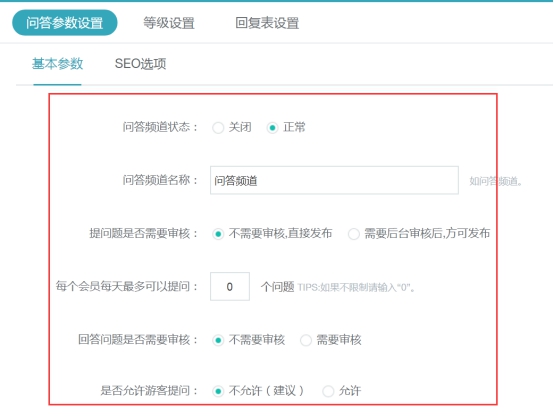Viewport: 554px width, 416px height.
Task: Click the daily question limit field
Action: click(x=230, y=286)
